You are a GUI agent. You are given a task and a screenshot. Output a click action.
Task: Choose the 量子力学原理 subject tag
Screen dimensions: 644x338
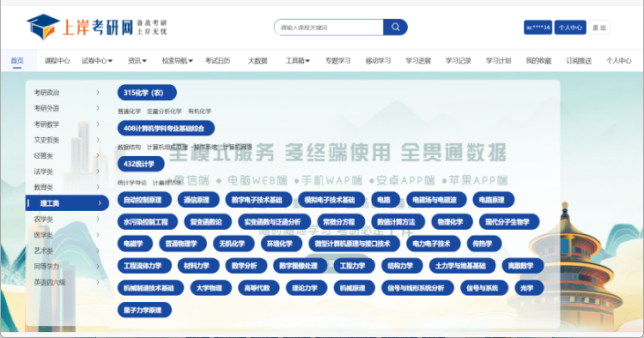pyautogui.click(x=144, y=310)
